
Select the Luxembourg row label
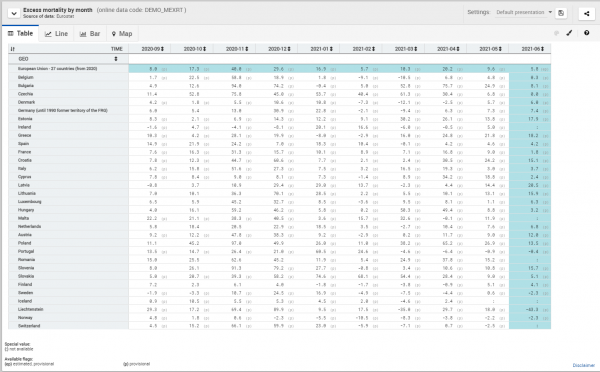pos(29,202)
